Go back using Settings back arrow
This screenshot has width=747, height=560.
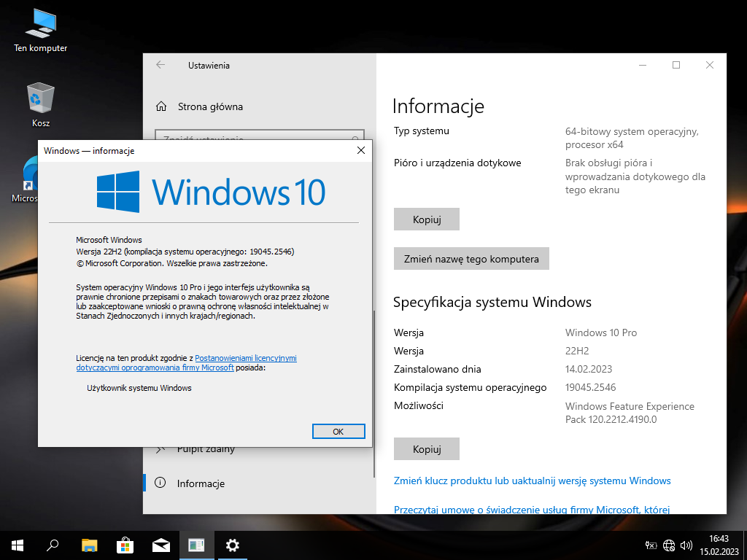tap(160, 65)
